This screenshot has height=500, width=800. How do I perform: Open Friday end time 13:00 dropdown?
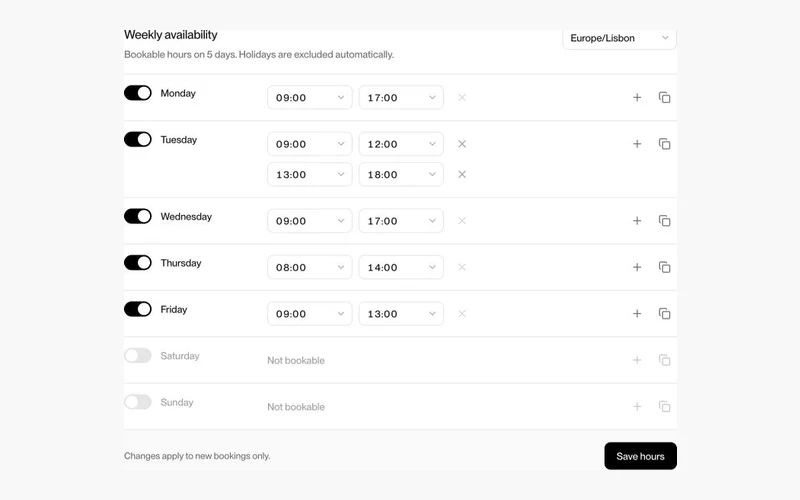[x=401, y=314]
